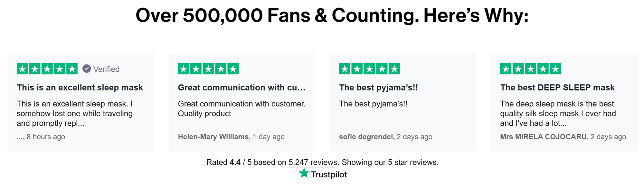Screen dimensions: 644x185
Task: Open 'This is an excellent sleep mask' title
Action: coord(80,88)
